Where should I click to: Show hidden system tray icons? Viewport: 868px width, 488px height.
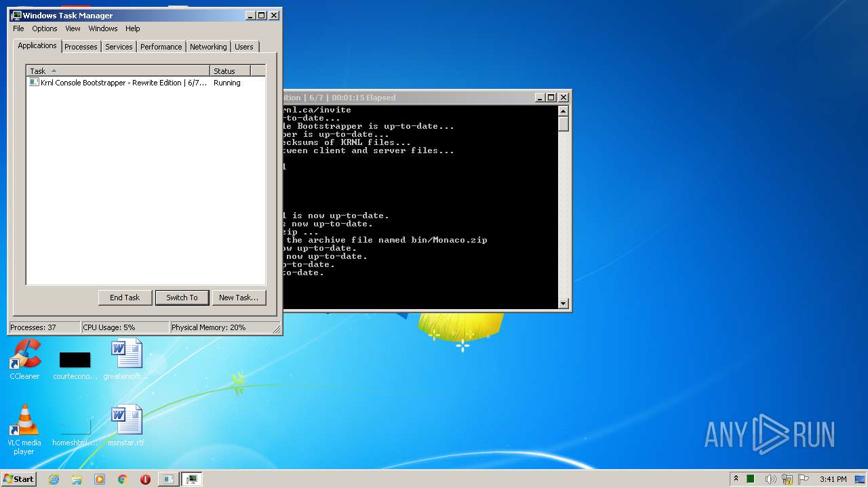(x=737, y=479)
